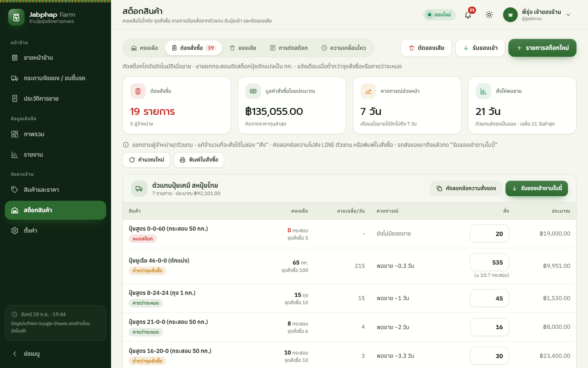Click the truck icon beside ตัวแทนปุ๋ยเคมี สหปุ๋ยไทย
The width and height of the screenshot is (588, 368).
139,188
